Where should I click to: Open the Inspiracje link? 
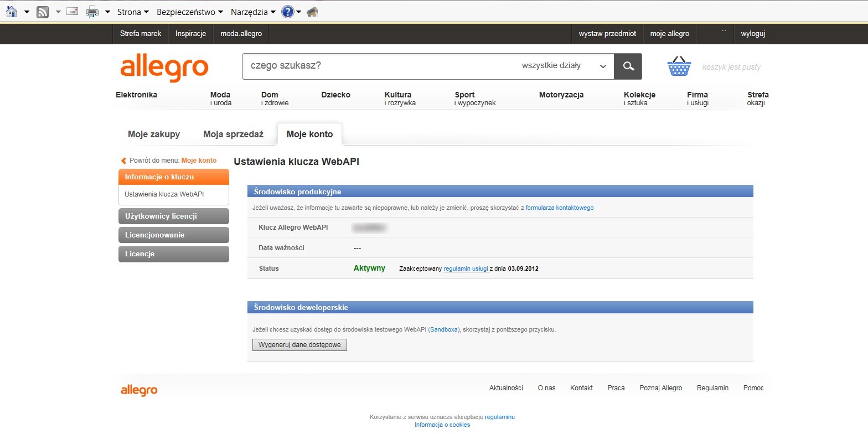pyautogui.click(x=190, y=34)
